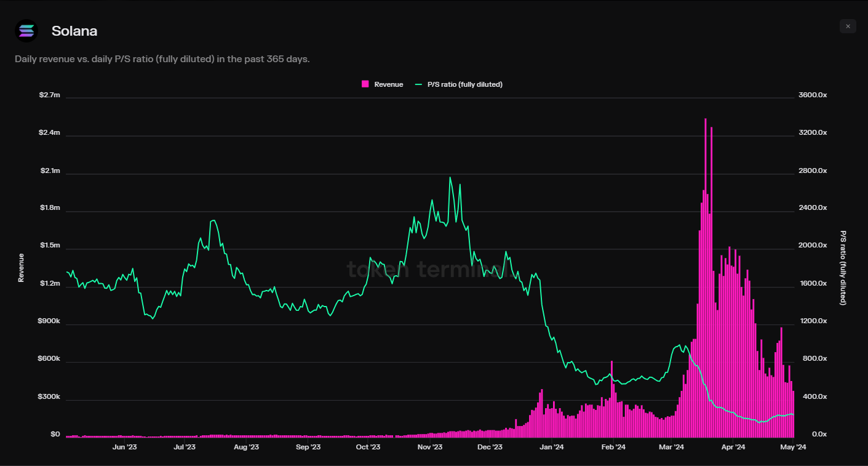The image size is (868, 466).
Task: Click the Apr '24 date label
Action: [x=733, y=448]
